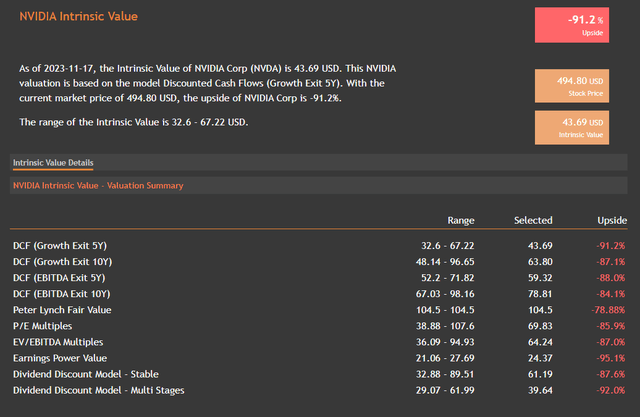Viewport: 640px width, 417px height.
Task: Click upside value -85.9%
Action: [x=611, y=326]
